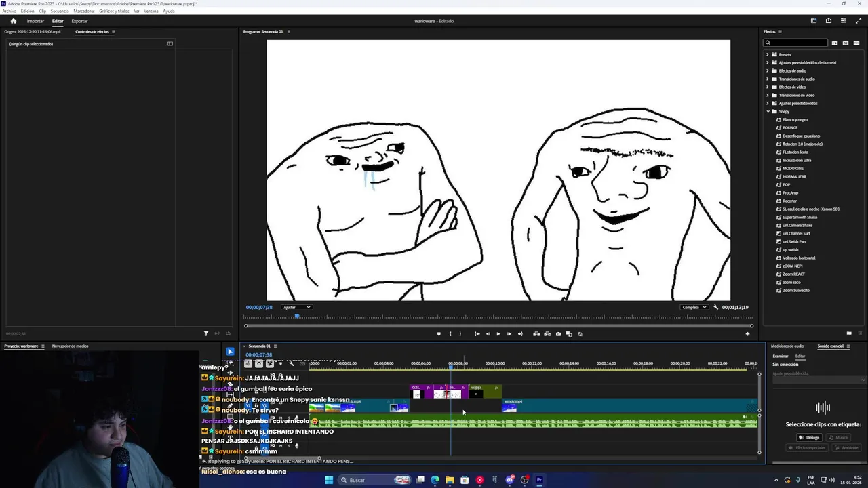This screenshot has width=868, height=488.
Task: Open Effects panel hamburger menu
Action: click(780, 32)
